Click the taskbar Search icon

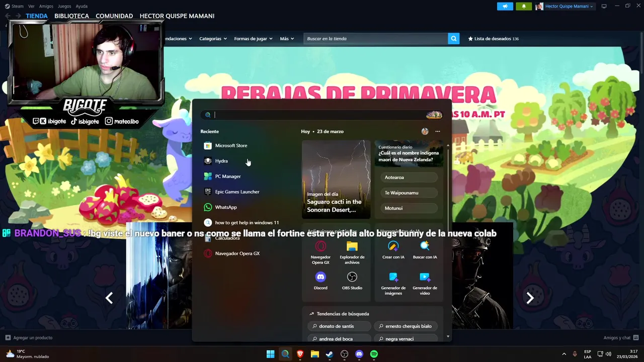point(285,354)
